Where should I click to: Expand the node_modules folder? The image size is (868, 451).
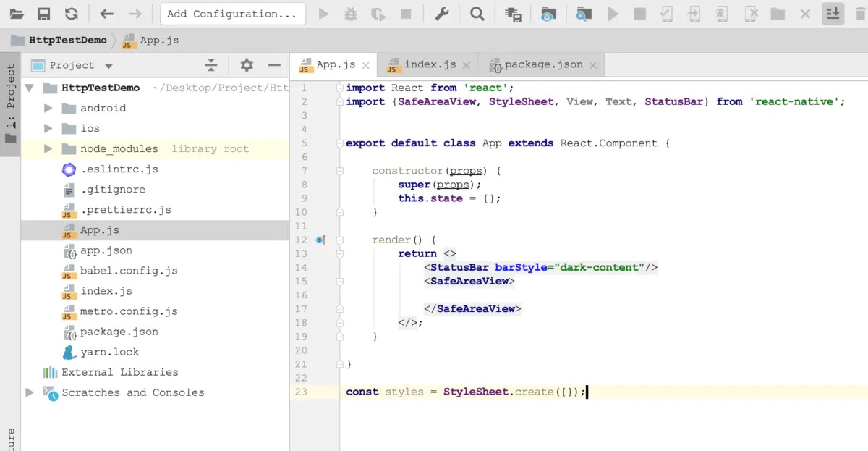click(x=48, y=148)
